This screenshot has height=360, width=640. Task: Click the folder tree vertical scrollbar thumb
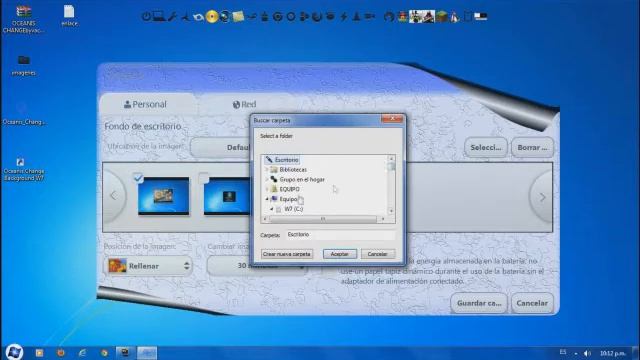391,166
